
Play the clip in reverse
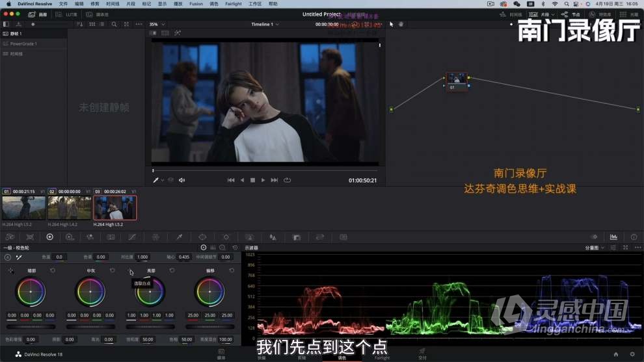coord(243,180)
